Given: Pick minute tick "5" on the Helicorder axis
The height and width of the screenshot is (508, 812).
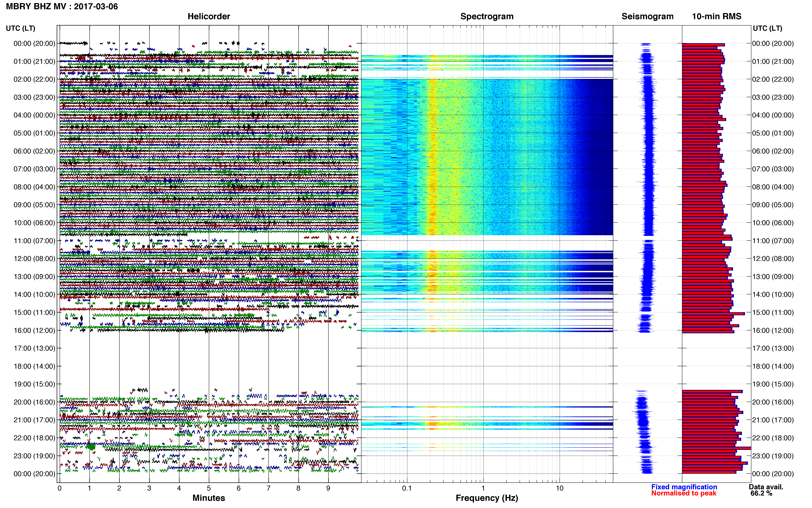Looking at the screenshot, I should (209, 488).
